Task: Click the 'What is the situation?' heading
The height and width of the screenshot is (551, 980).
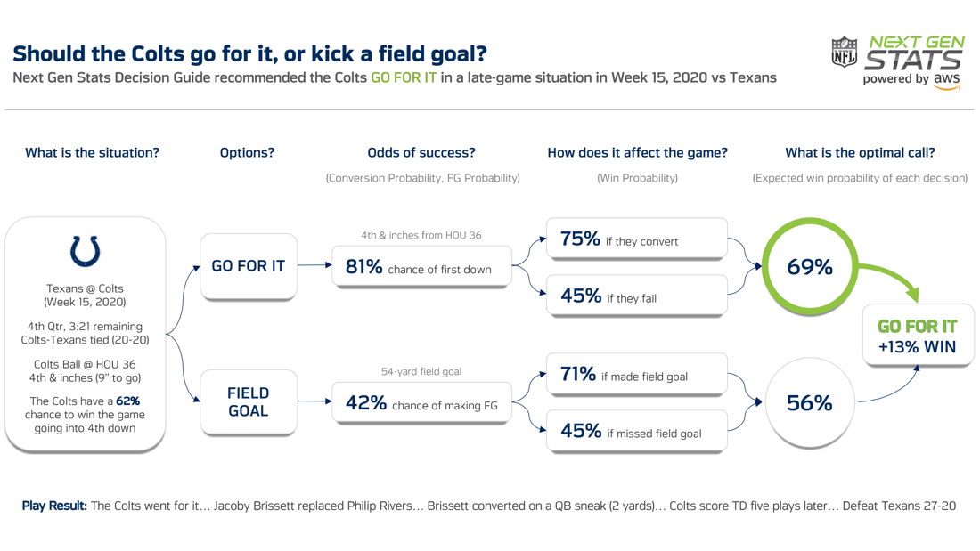Action: [x=92, y=153]
